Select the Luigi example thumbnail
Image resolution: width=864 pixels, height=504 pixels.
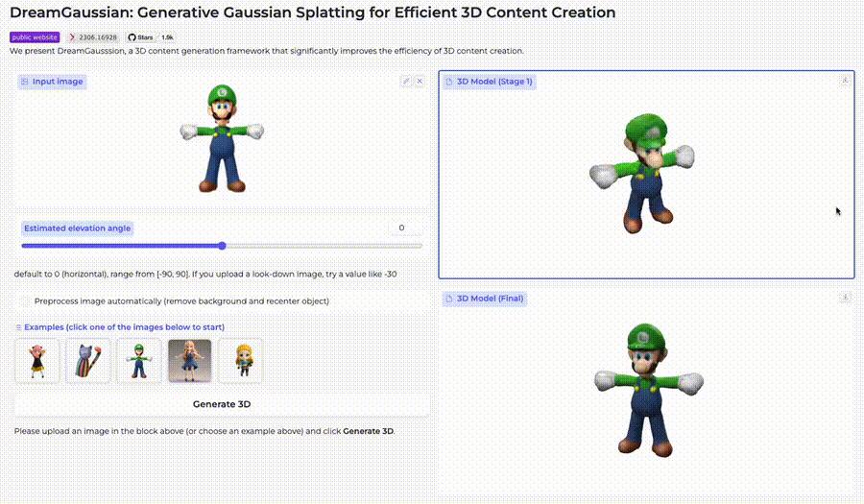tap(139, 361)
